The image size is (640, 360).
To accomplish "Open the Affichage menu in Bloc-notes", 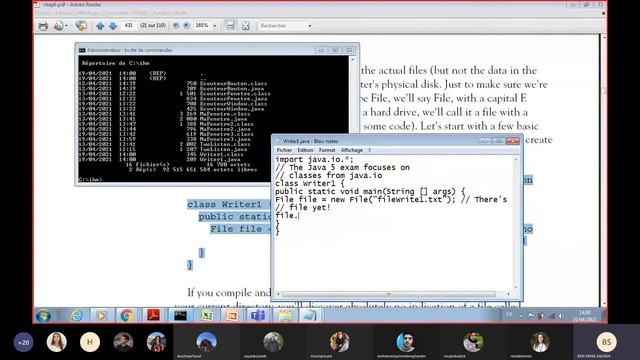I will coord(352,150).
